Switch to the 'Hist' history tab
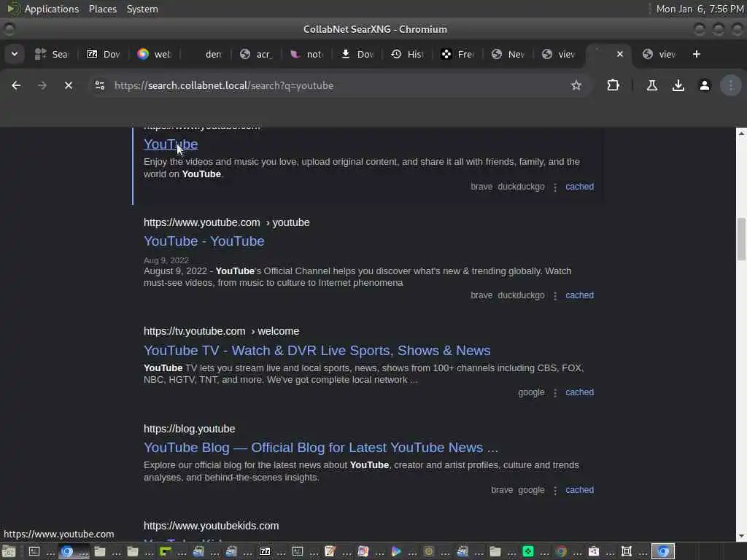This screenshot has width=747, height=560. pyautogui.click(x=409, y=54)
